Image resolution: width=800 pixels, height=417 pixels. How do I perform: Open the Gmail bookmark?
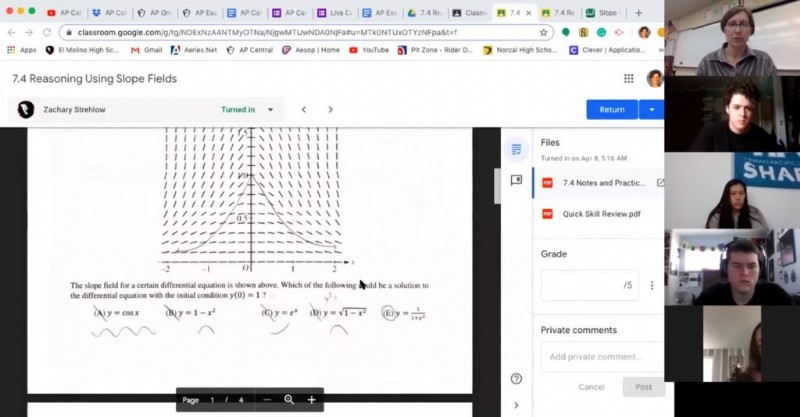[145, 49]
